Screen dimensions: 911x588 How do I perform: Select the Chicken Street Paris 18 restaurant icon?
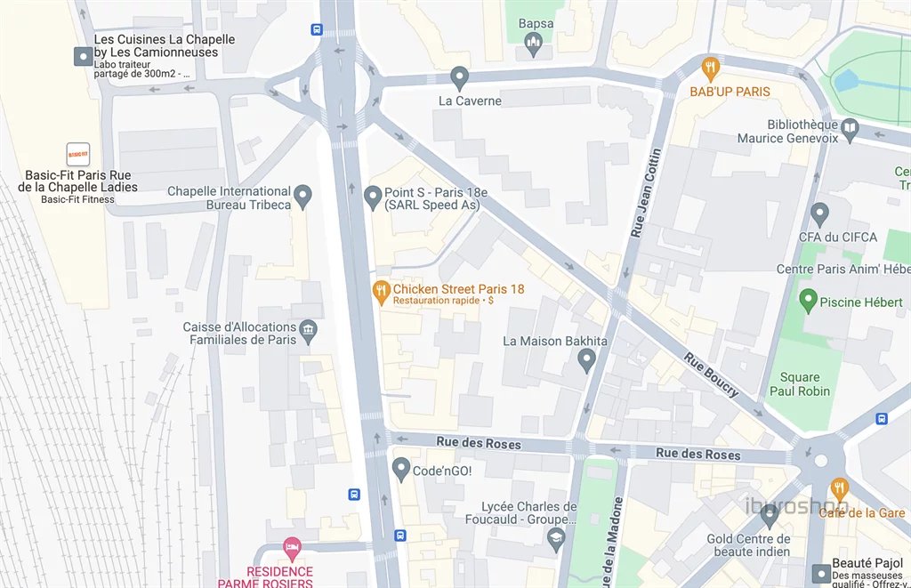[381, 293]
